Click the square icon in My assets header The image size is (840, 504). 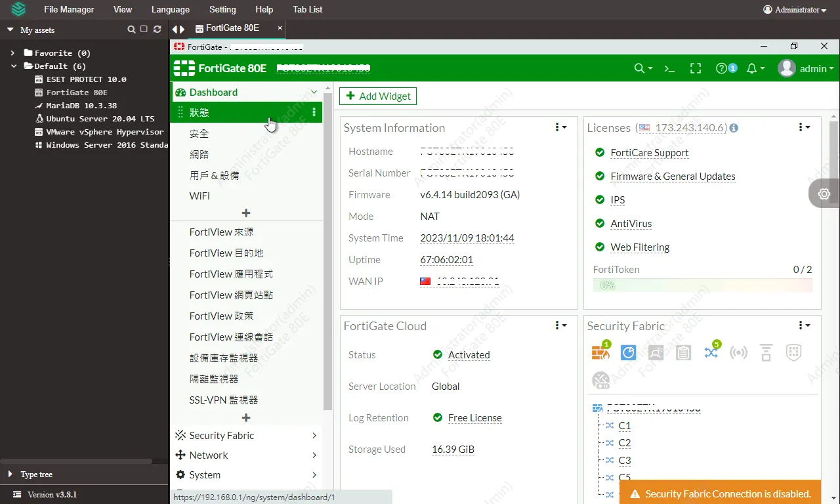144,30
